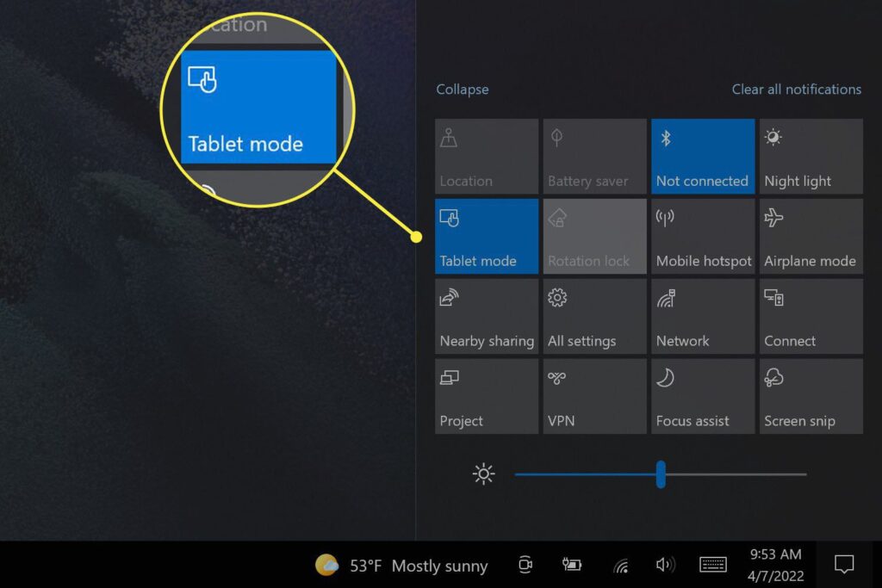The image size is (882, 588).
Task: Enable Rotation lock
Action: pos(593,236)
